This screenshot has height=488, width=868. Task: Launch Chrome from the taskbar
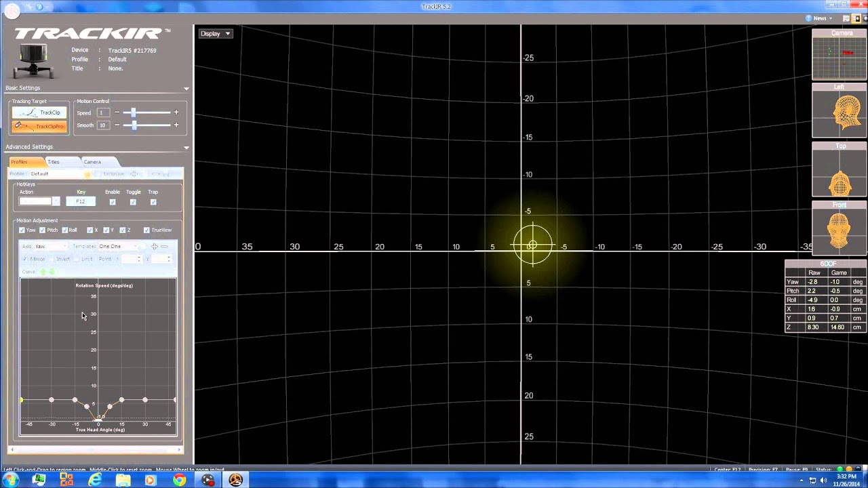tap(179, 480)
